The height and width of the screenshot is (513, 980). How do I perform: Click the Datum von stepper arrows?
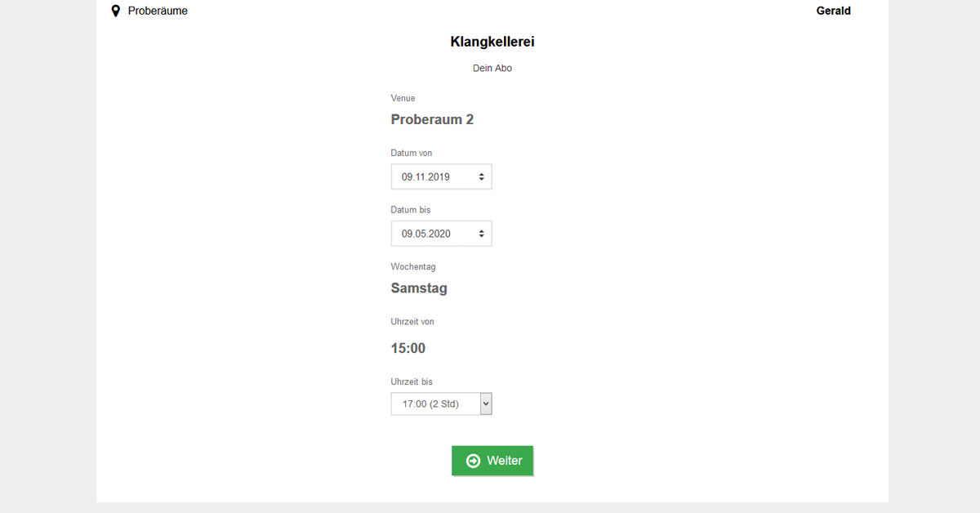(481, 176)
